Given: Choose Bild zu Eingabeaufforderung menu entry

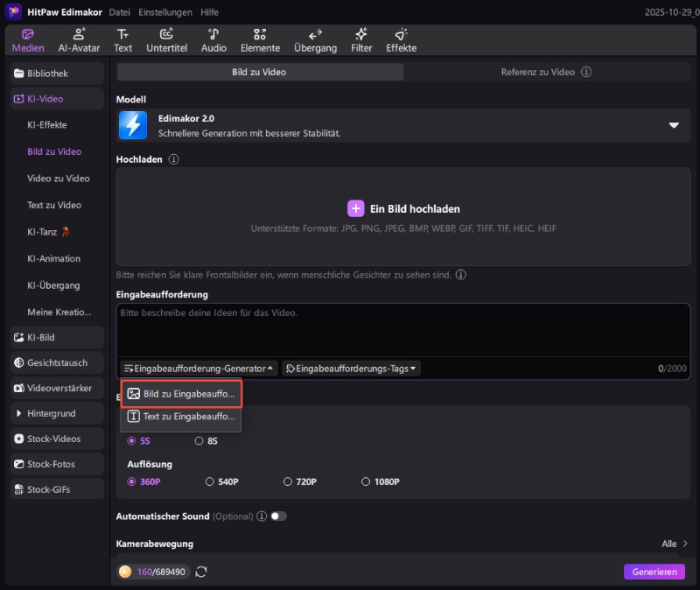Looking at the screenshot, I should pos(181,394).
